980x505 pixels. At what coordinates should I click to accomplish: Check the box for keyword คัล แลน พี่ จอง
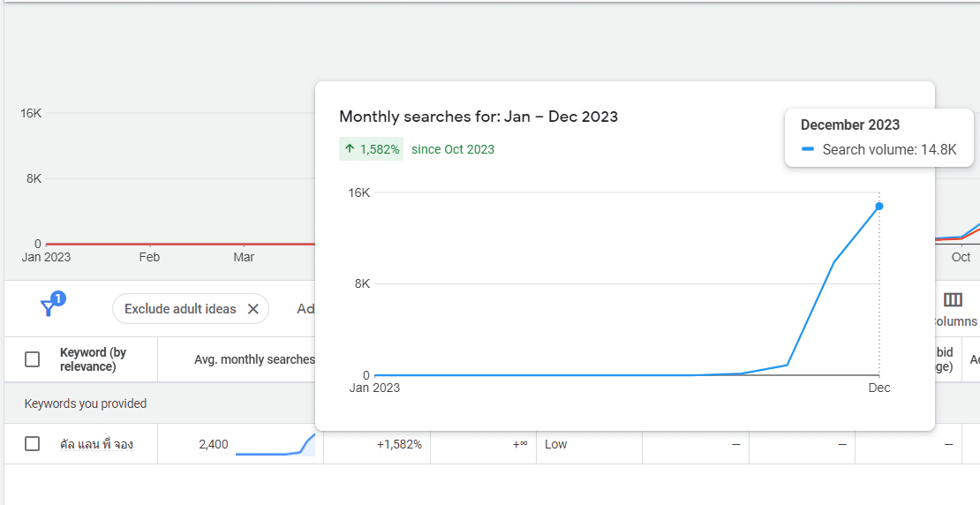click(x=33, y=444)
